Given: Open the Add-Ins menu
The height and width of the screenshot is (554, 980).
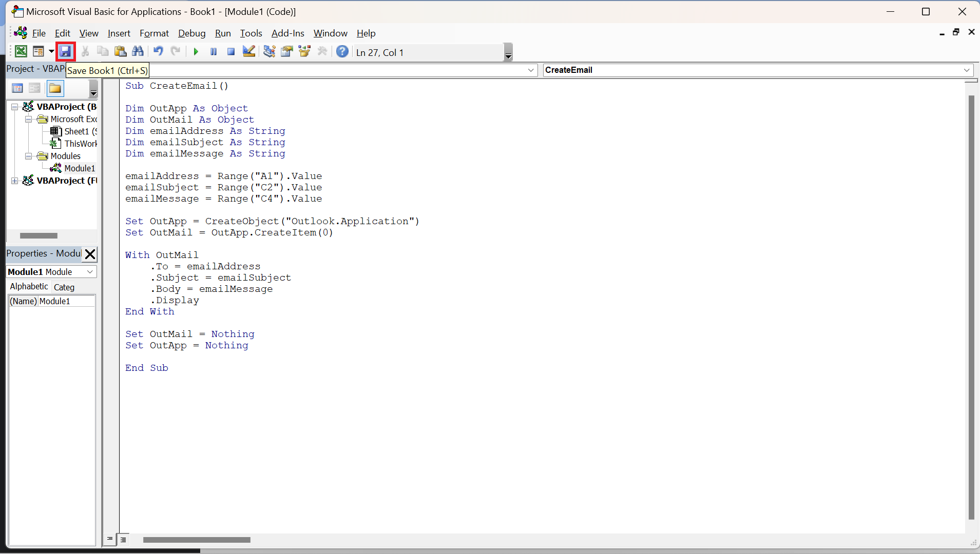Looking at the screenshot, I should coord(288,33).
